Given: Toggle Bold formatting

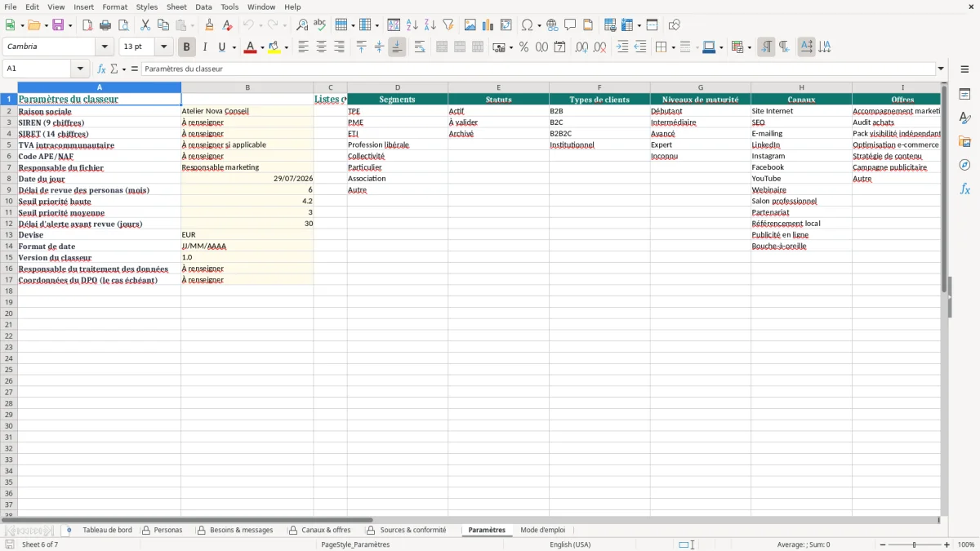Looking at the screenshot, I should pos(187,47).
